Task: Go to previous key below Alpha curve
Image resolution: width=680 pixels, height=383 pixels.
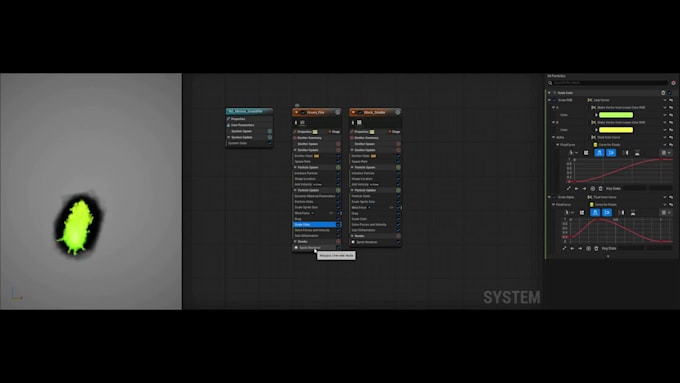Action: click(x=576, y=189)
